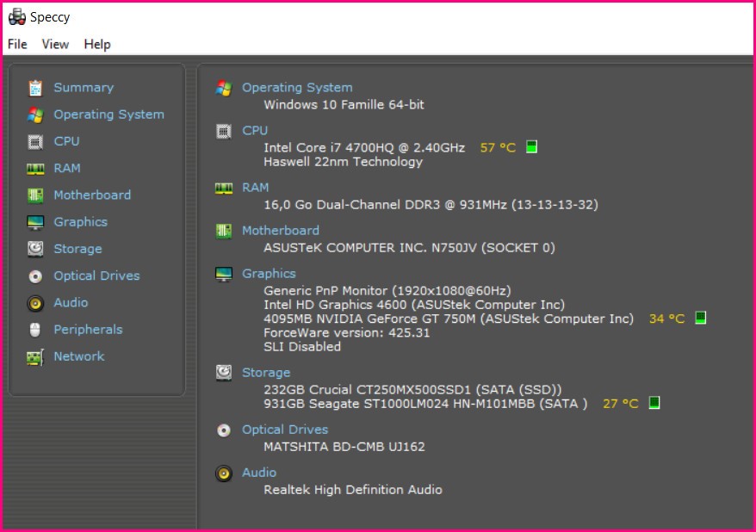Click the board icon beside Motherboard summary heading
This screenshot has height=532, width=756.
(x=224, y=231)
